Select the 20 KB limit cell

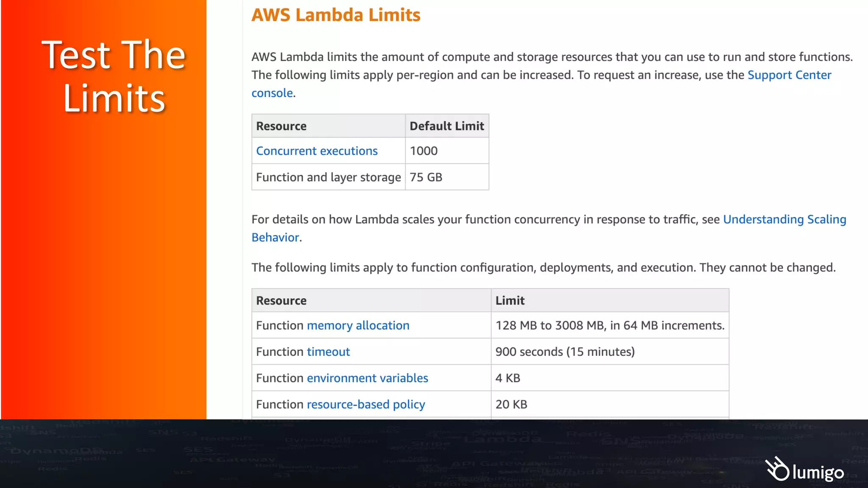point(511,404)
